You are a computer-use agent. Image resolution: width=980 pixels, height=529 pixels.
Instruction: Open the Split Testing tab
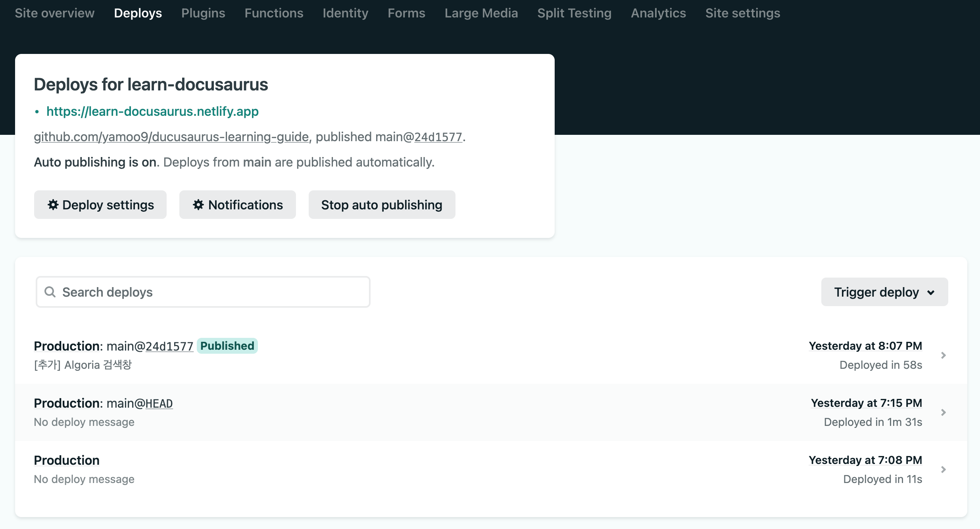coord(574,13)
